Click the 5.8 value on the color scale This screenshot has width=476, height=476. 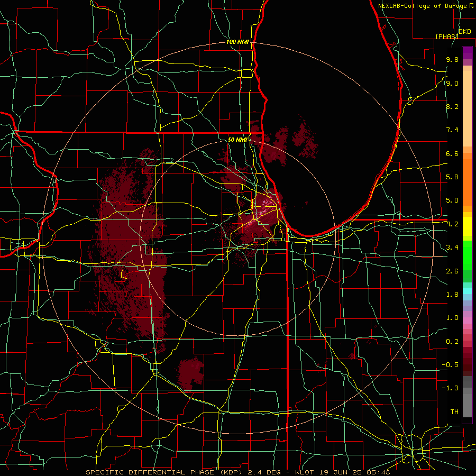point(452,177)
